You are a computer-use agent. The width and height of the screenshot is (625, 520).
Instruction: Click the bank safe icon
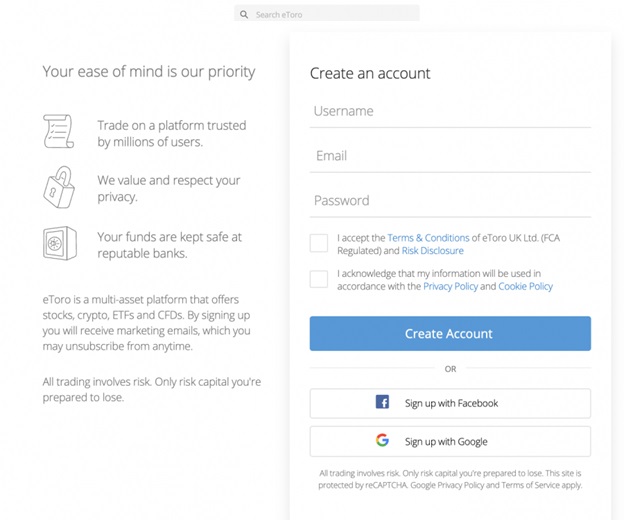[59, 243]
